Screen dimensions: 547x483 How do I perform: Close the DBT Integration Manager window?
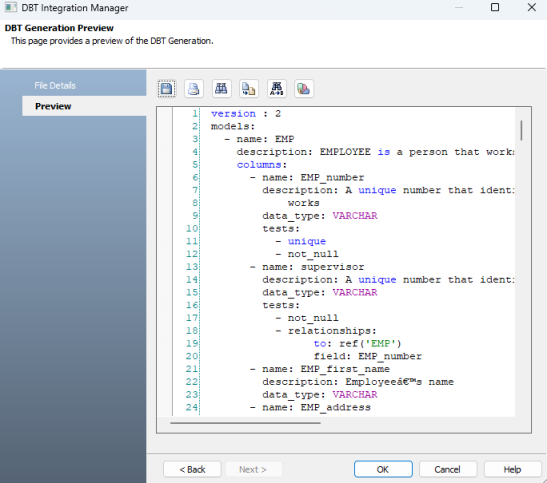531,7
